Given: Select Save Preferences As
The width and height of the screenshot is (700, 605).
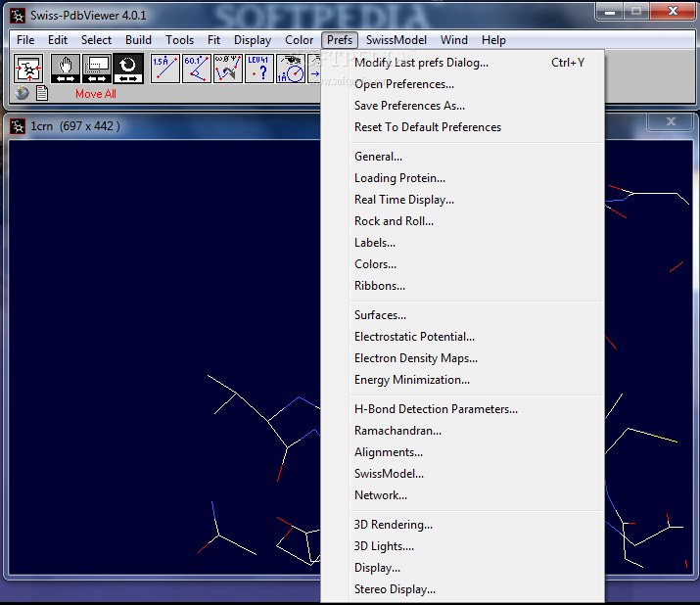Looking at the screenshot, I should point(462,106).
